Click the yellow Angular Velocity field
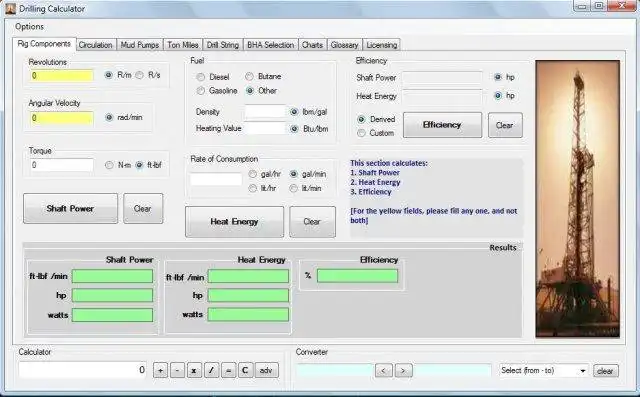This screenshot has height=397, width=640. (61, 118)
